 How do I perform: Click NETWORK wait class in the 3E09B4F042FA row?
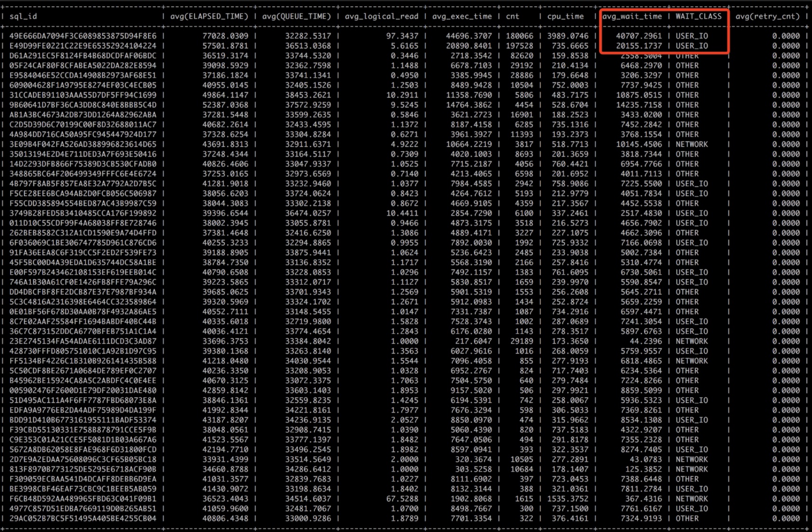[x=692, y=144]
